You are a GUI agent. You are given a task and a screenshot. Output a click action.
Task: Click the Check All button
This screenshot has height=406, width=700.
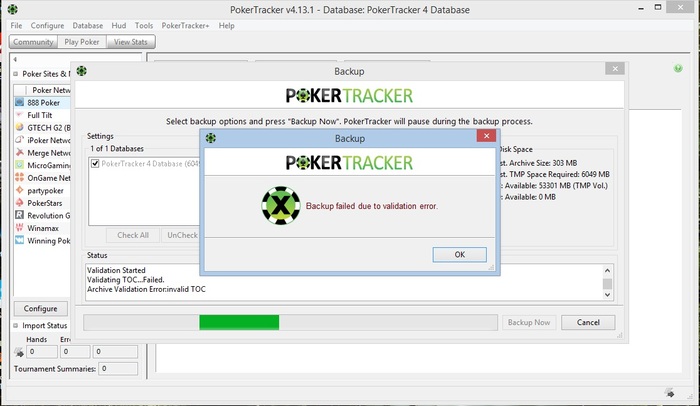coord(133,235)
